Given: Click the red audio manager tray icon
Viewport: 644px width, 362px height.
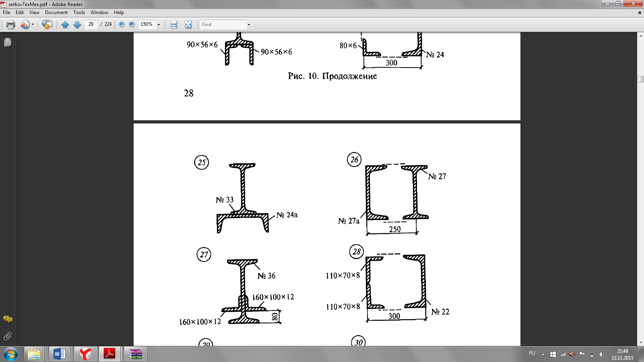Looking at the screenshot, I should (x=572, y=354).
